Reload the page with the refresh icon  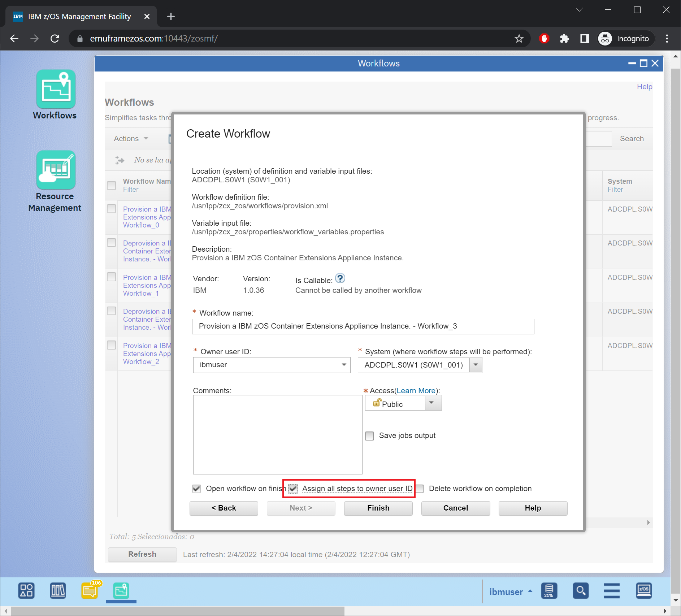pos(55,39)
